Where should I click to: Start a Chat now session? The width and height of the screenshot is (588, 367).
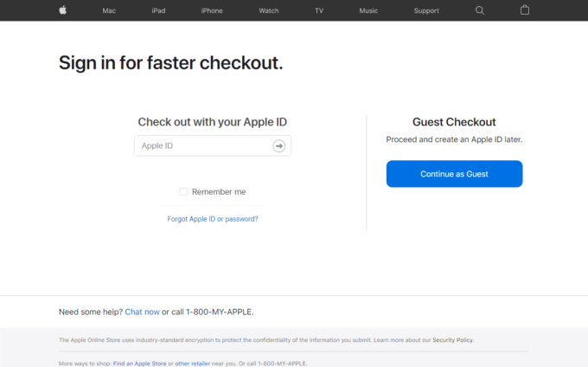pyautogui.click(x=142, y=312)
